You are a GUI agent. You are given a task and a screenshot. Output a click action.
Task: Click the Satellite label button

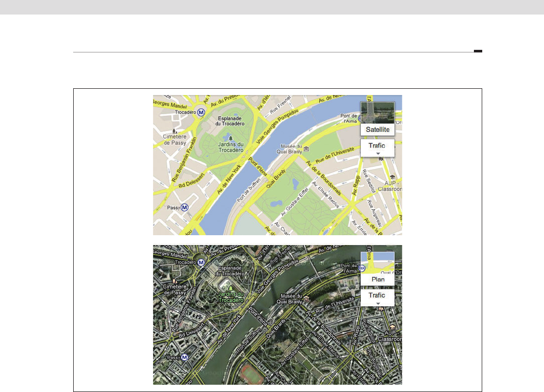377,130
